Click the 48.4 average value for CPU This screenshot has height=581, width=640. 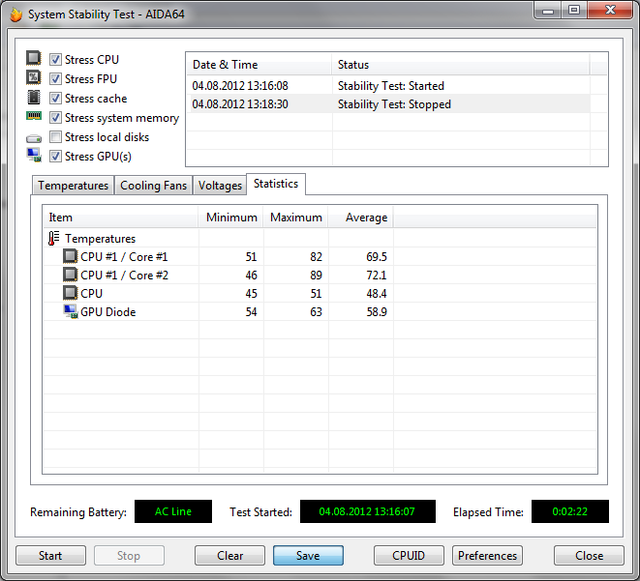coord(376,294)
